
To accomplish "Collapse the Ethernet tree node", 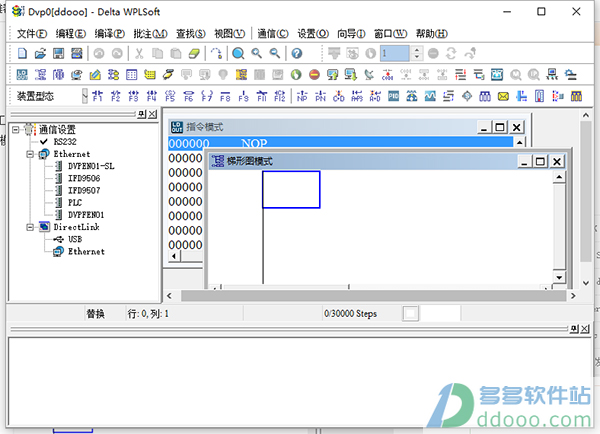I will [x=30, y=154].
